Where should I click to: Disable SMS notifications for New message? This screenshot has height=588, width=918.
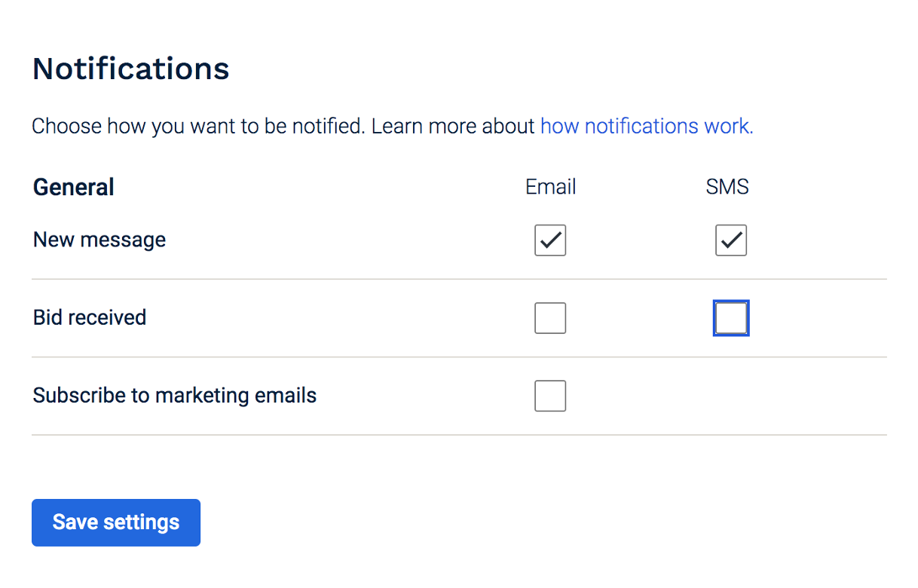click(x=730, y=240)
